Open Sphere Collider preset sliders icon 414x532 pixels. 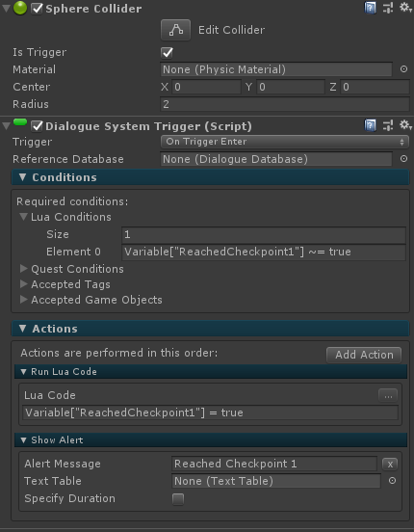click(x=388, y=8)
